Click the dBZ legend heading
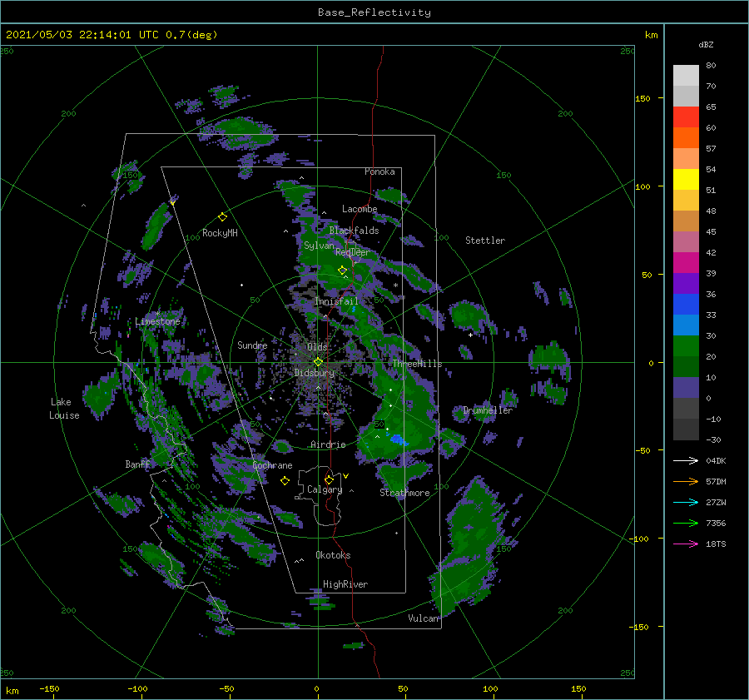This screenshot has width=749, height=700. (706, 44)
